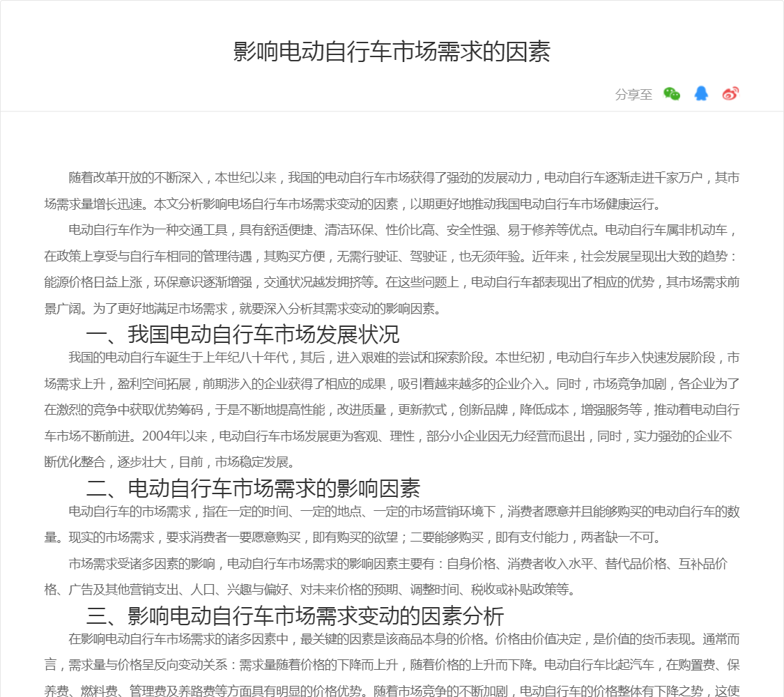Screen dimensions: 784x697
Task: Click paragraph starting 电动自行车的市场需求，指在一定的时间
Action: tap(392, 525)
